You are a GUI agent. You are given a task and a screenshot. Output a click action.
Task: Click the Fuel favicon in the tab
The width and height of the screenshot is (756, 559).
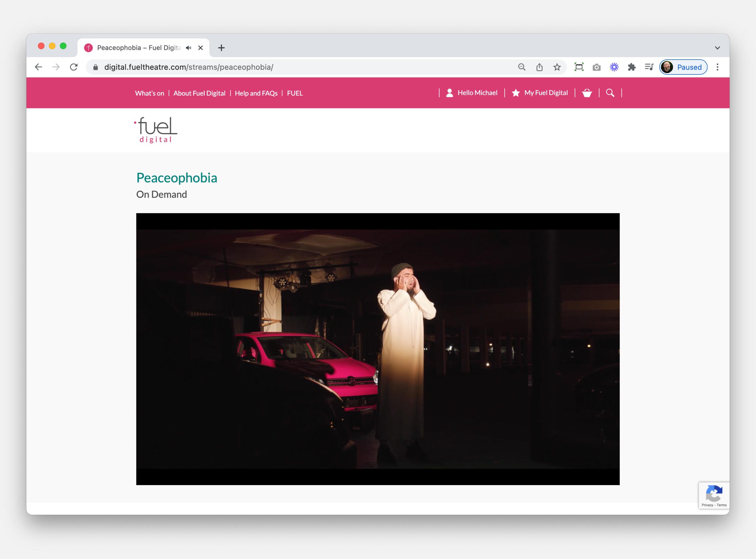click(88, 48)
